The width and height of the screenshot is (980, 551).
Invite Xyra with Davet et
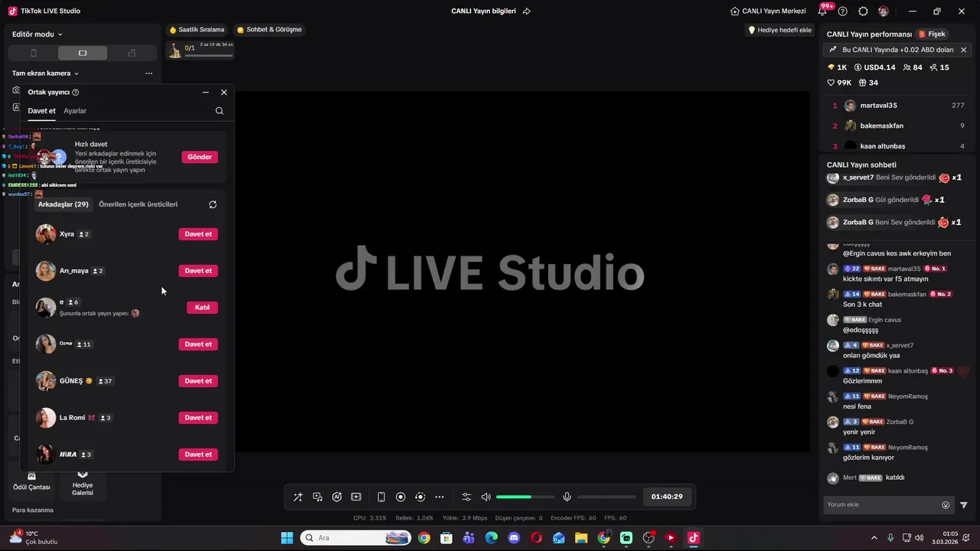[x=198, y=234]
